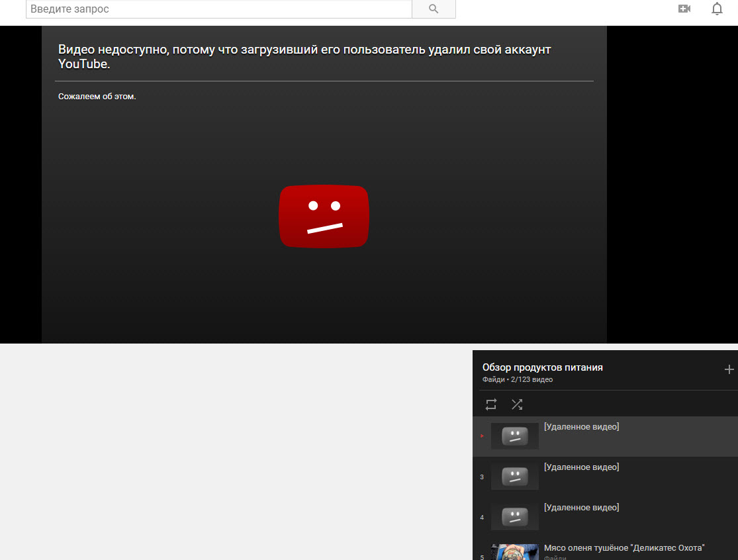Click thumbnail of deleted video 4
This screenshot has width=738, height=560.
515,517
